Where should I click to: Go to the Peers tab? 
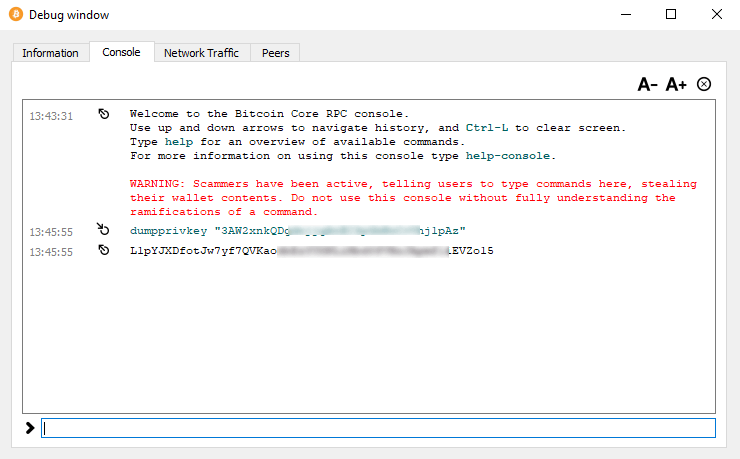pos(275,53)
